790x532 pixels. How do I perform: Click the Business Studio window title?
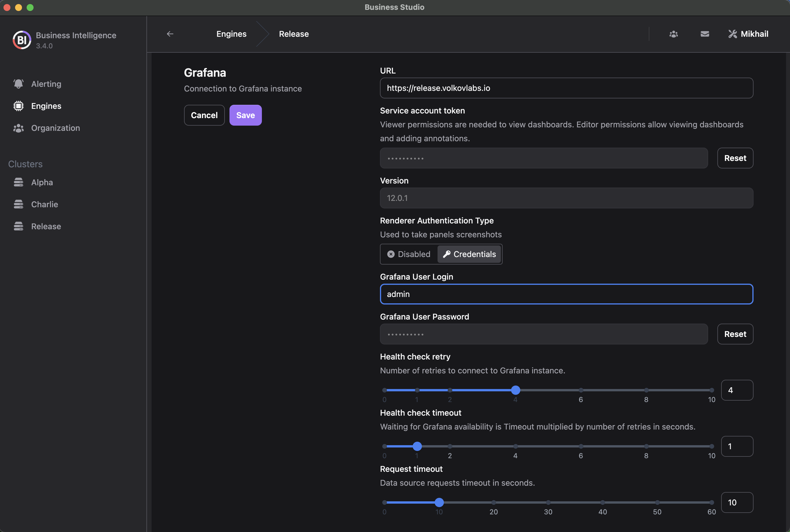click(x=394, y=7)
